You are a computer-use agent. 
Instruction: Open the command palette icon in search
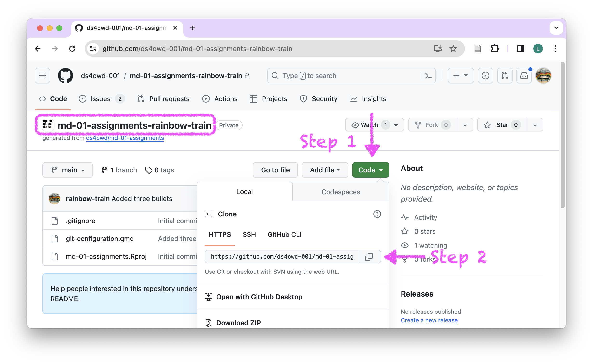[x=428, y=76]
